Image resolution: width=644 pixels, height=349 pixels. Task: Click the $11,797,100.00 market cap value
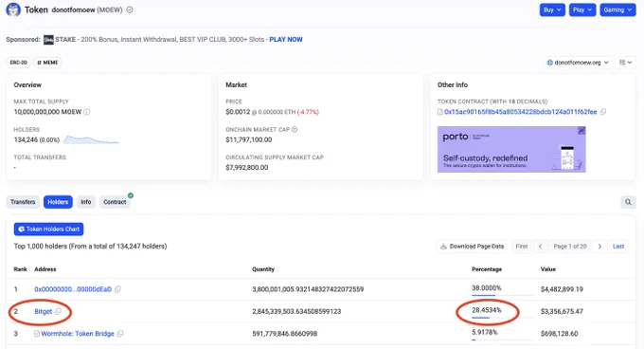click(x=249, y=139)
